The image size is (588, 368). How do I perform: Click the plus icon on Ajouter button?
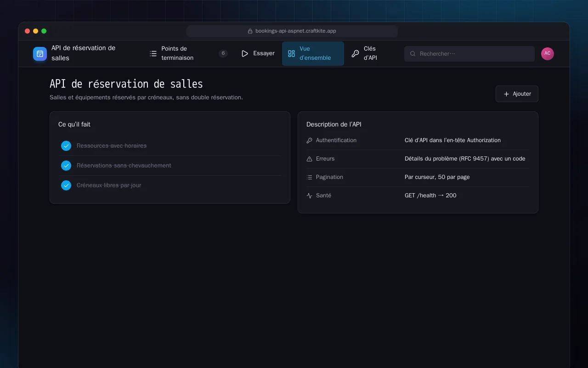pos(506,94)
